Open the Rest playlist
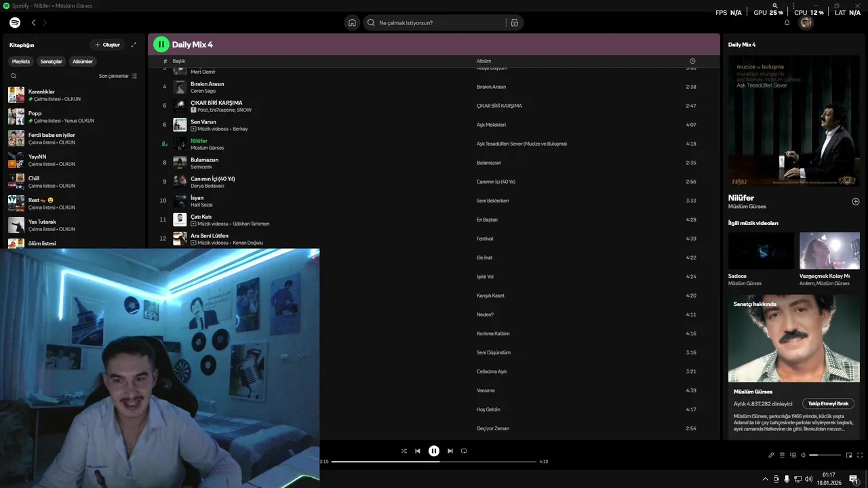 click(x=75, y=203)
